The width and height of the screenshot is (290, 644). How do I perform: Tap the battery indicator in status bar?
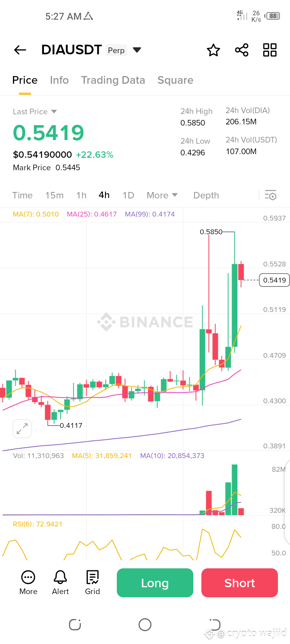pyautogui.click(x=273, y=16)
